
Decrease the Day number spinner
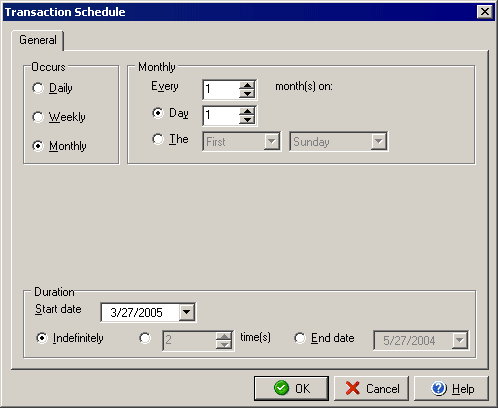[247, 120]
